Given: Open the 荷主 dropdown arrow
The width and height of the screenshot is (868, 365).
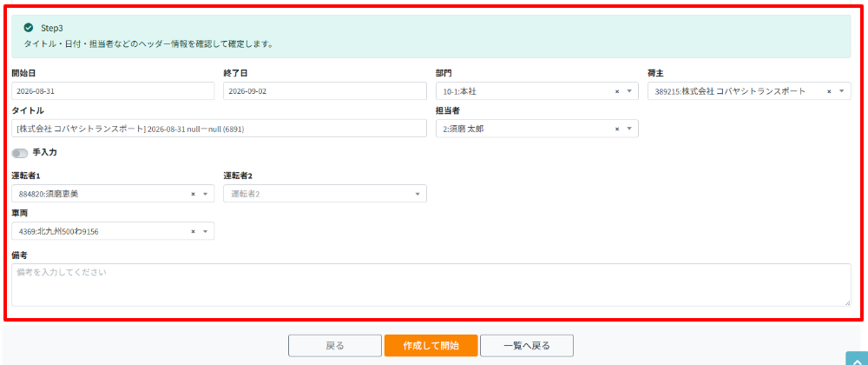Looking at the screenshot, I should pyautogui.click(x=841, y=91).
